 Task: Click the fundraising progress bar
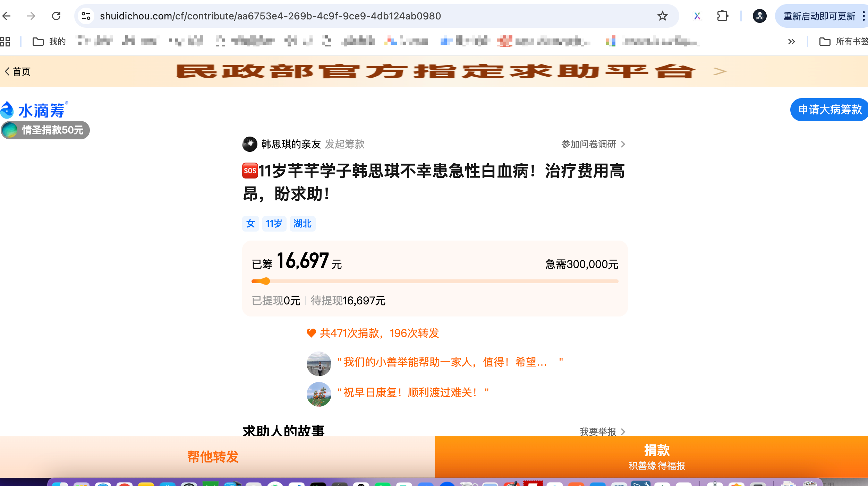point(434,281)
